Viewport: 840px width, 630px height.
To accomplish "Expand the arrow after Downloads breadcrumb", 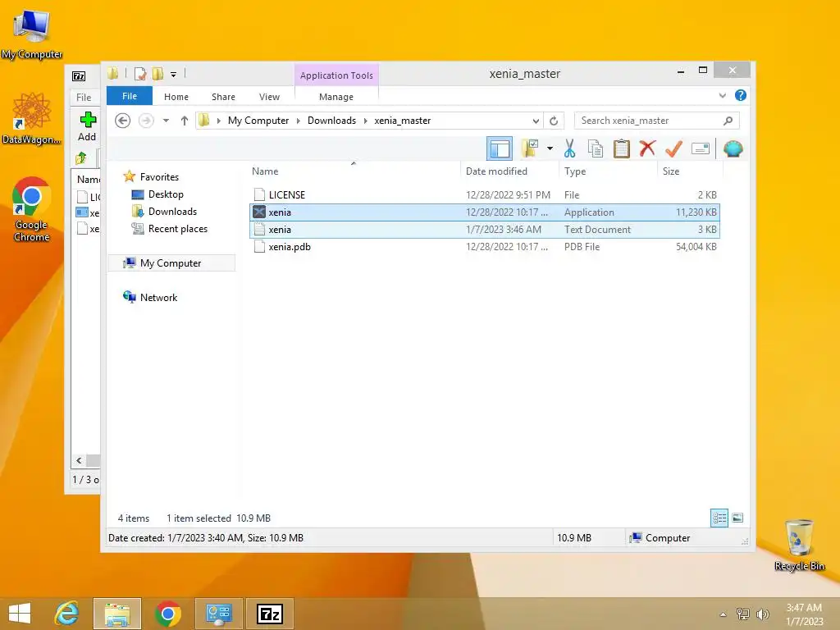I will pyautogui.click(x=365, y=121).
